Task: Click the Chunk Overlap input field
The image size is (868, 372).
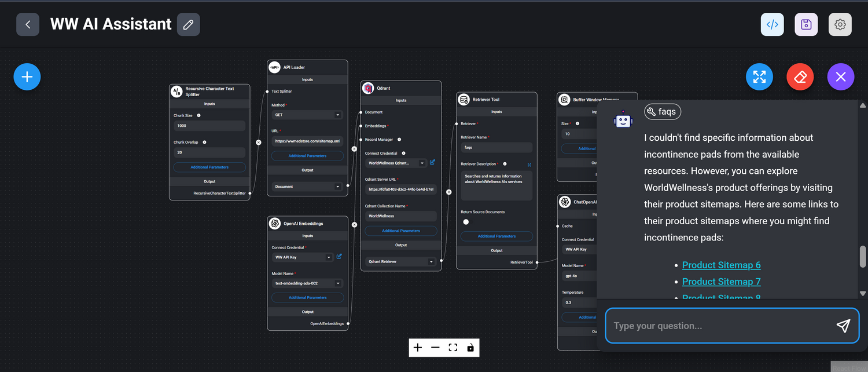Action: pos(209,152)
